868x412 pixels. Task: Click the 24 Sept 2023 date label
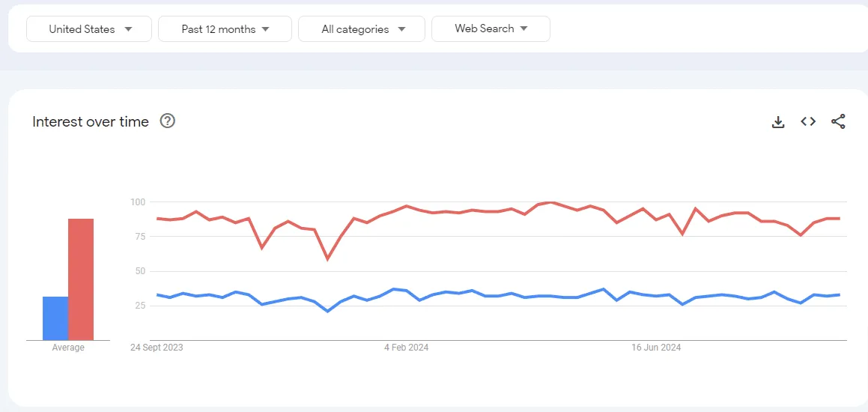click(x=157, y=348)
